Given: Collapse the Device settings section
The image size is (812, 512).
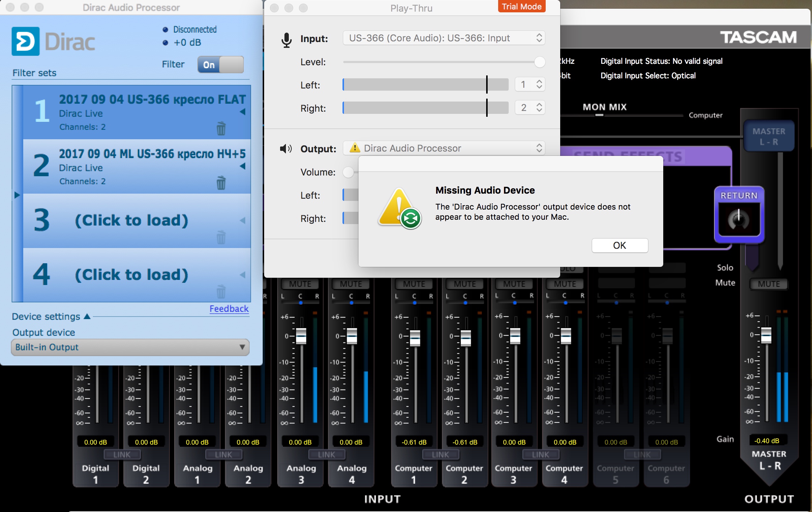Looking at the screenshot, I should [87, 317].
